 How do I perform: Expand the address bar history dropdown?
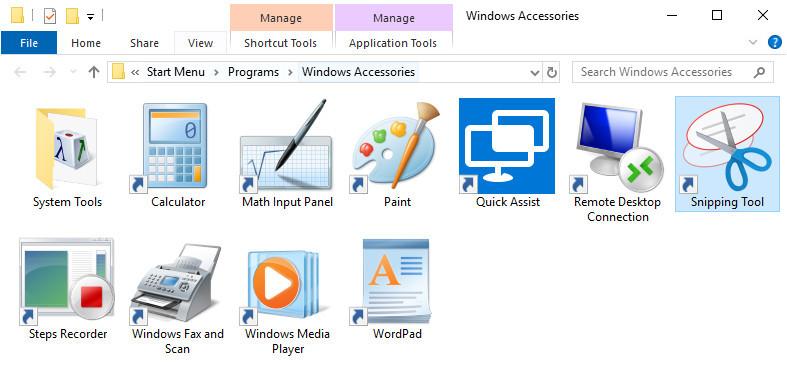(x=535, y=73)
